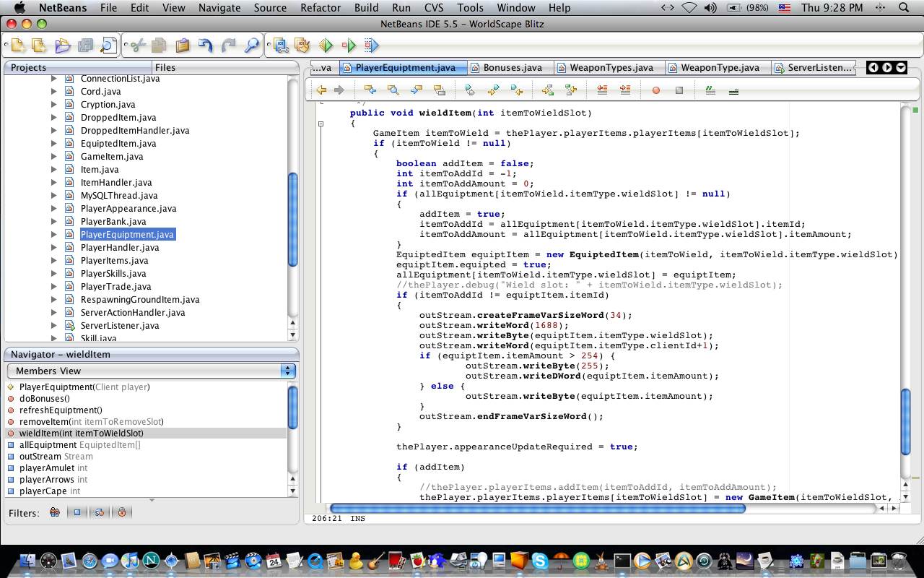Switch to the WeaponTypes.java tab
The height and width of the screenshot is (578, 924).
610,68
